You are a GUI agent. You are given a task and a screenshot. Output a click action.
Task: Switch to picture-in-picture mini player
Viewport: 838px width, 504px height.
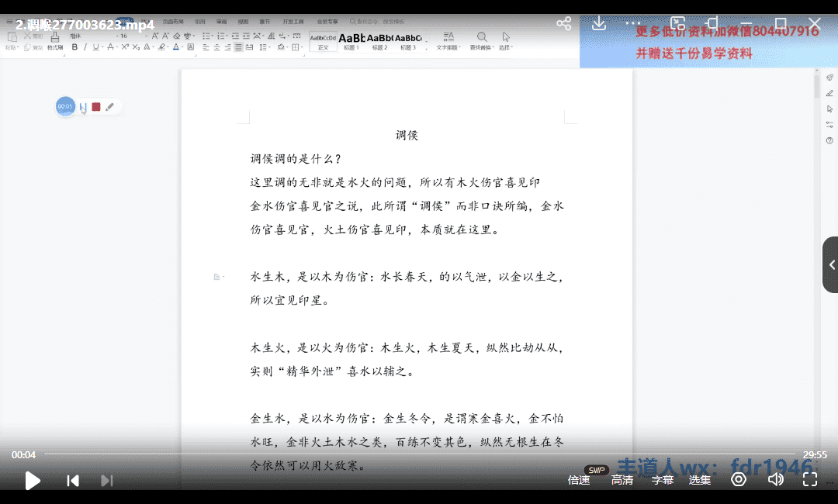click(678, 24)
